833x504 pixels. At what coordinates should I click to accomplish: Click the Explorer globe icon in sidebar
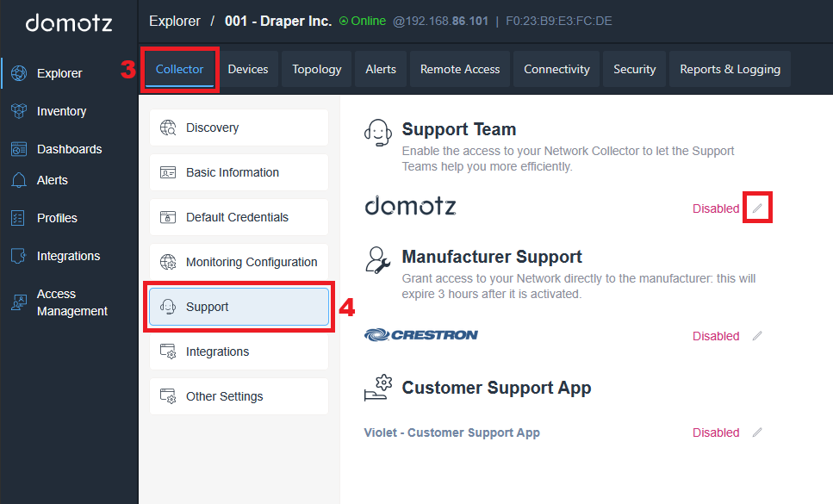tap(19, 73)
